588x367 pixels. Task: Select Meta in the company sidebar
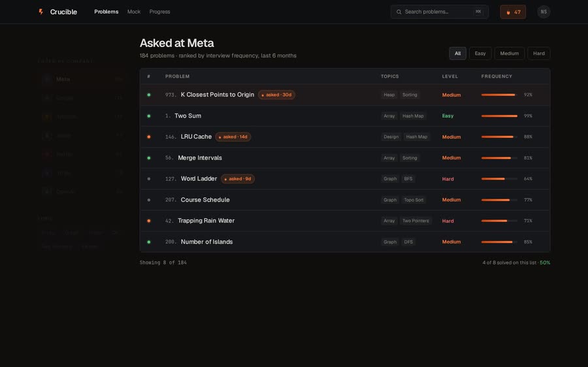point(82,79)
